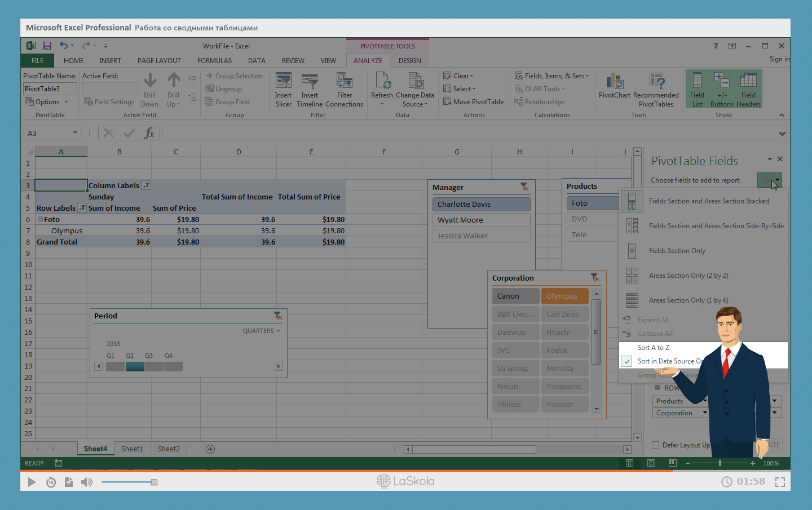This screenshot has width=812, height=510.
Task: Switch to the DESIGN ribbon tab
Action: click(409, 61)
